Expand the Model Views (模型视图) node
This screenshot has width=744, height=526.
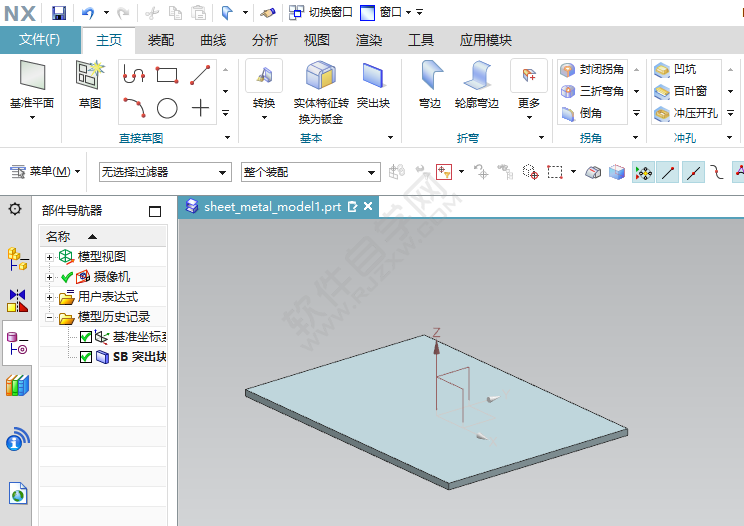[x=49, y=257]
